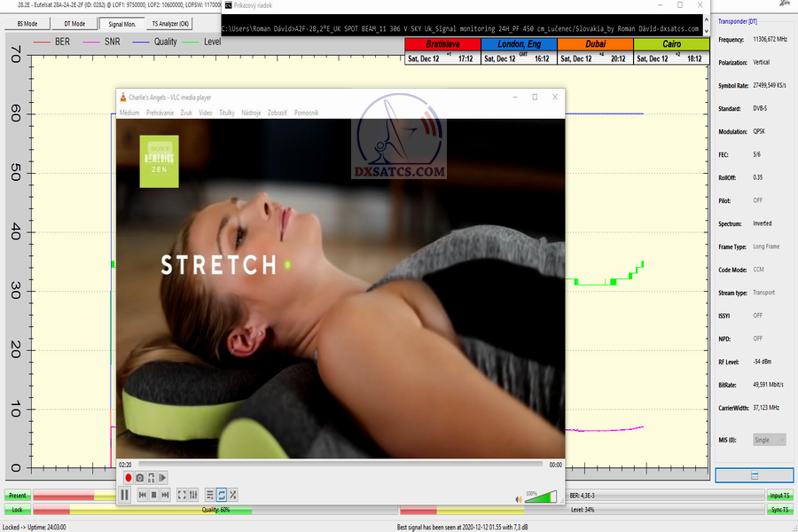Mute audio via the speaker icon
This screenshot has height=532, width=798.
click(519, 497)
